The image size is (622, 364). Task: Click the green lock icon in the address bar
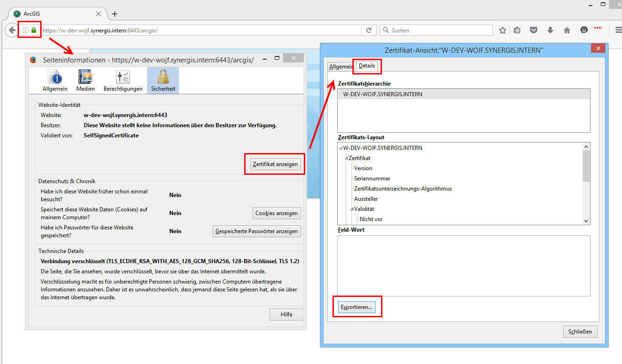(35, 30)
